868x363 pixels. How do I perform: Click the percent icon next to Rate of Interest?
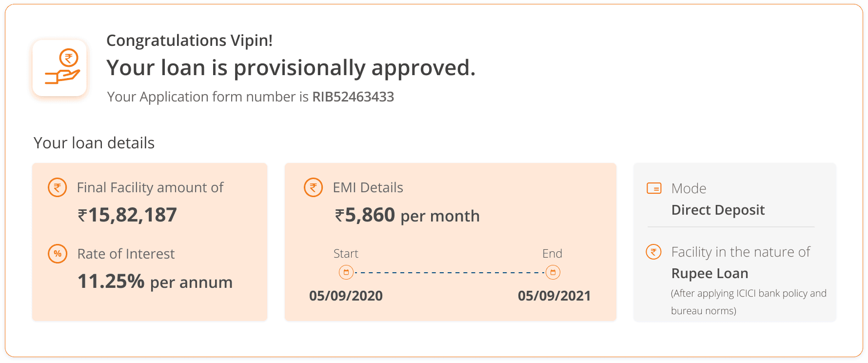click(58, 254)
